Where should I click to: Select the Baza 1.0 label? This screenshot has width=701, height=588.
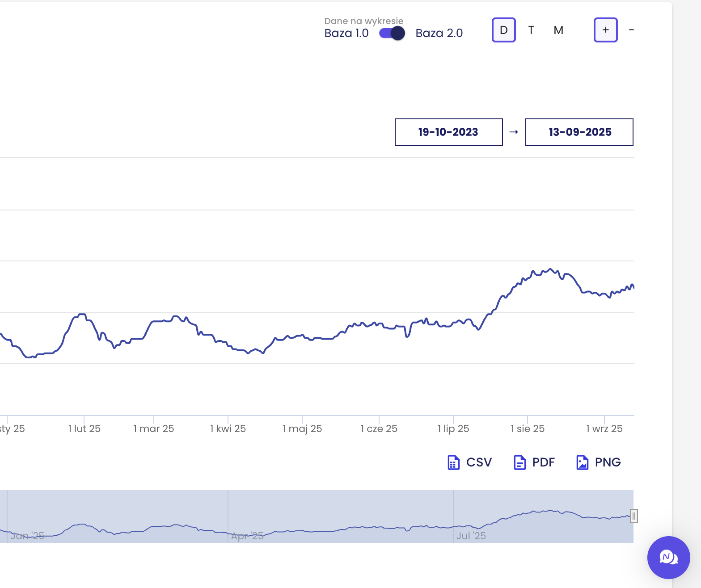click(x=346, y=34)
